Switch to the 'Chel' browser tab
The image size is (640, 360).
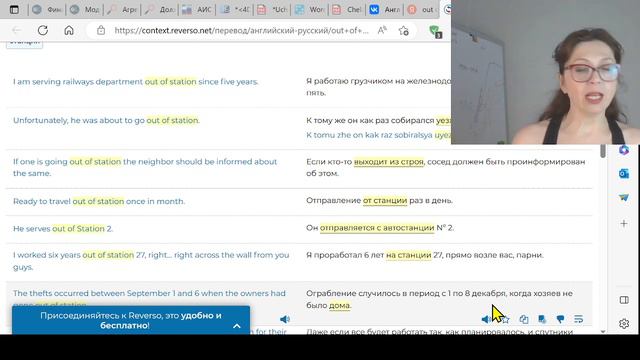[347, 10]
